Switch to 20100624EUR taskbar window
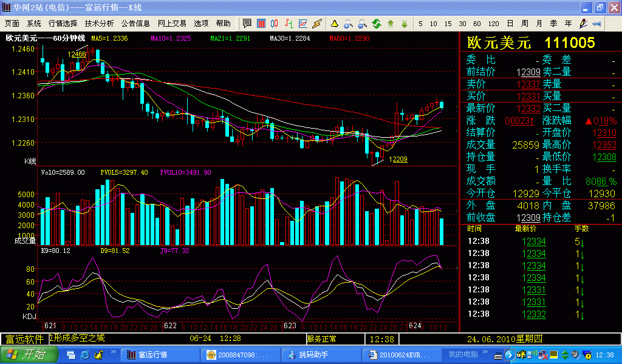 coord(403,355)
